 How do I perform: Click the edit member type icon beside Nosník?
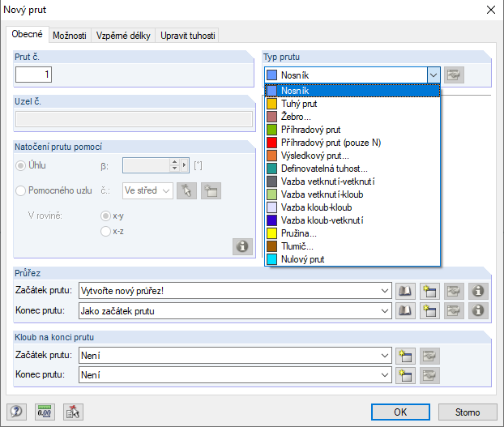(454, 75)
